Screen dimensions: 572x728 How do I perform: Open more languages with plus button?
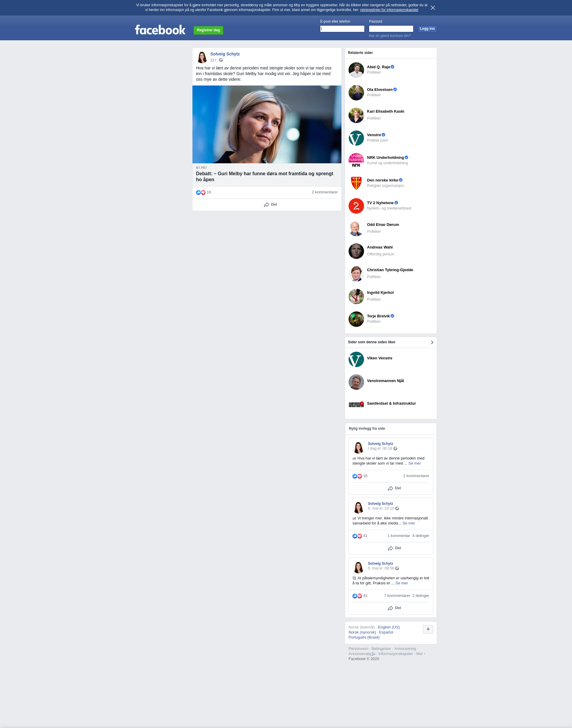pyautogui.click(x=428, y=629)
